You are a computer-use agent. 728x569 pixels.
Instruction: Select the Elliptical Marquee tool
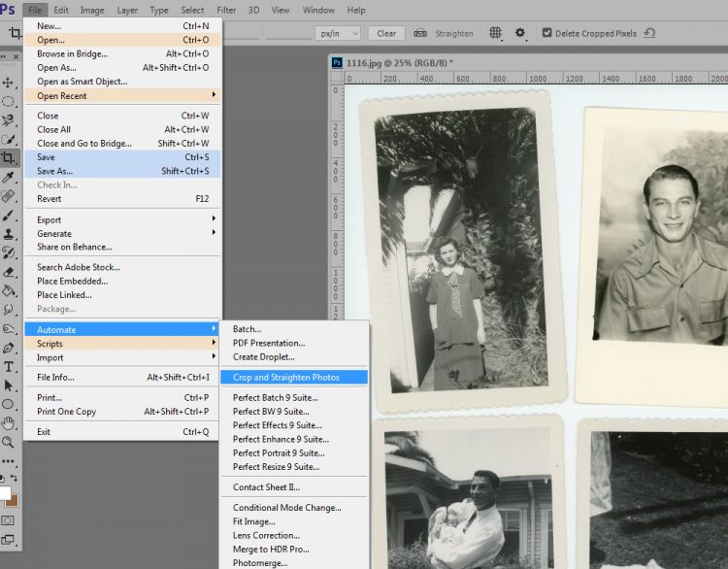(8, 102)
